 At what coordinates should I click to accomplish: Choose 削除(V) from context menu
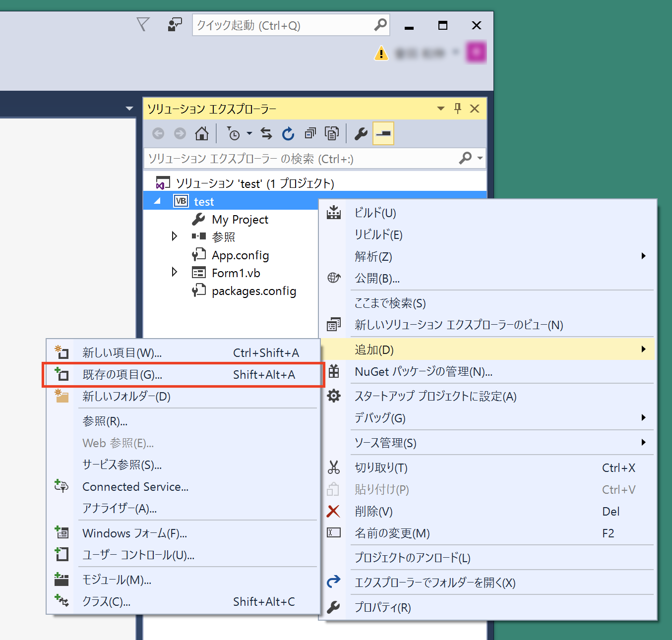[488, 511]
